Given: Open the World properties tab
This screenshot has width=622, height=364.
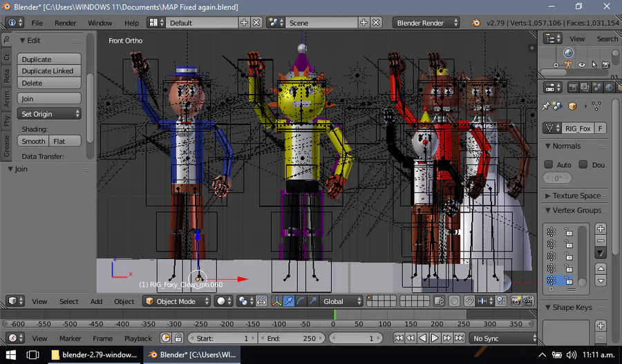Looking at the screenshot, I should coord(609,88).
